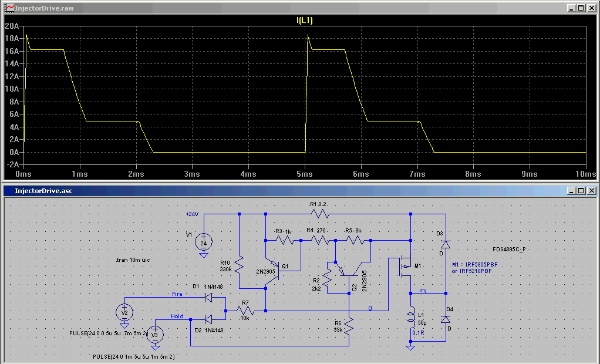Viewport: 600px width, 364px height.
Task: Click the D3 diode symbol
Action: point(446,244)
